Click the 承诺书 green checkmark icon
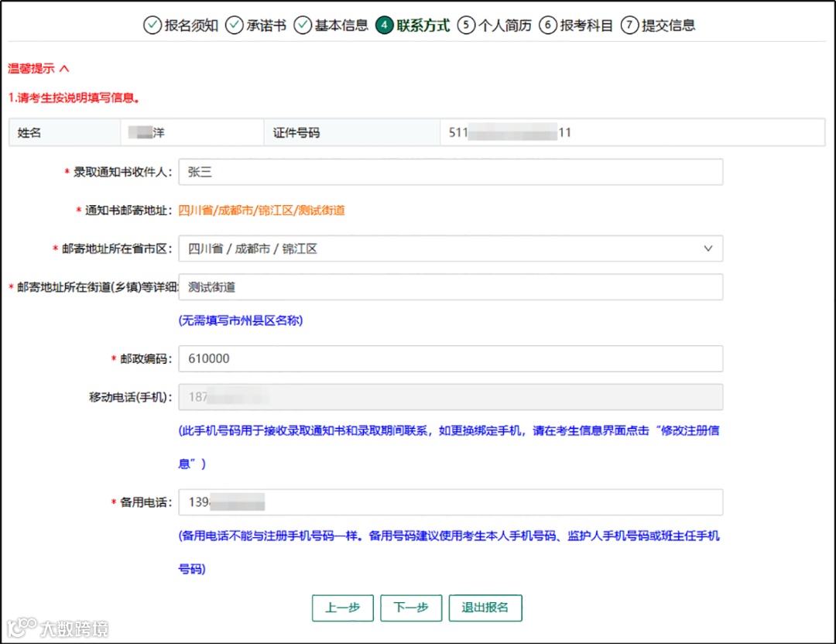Image resolution: width=836 pixels, height=644 pixels. [234, 25]
